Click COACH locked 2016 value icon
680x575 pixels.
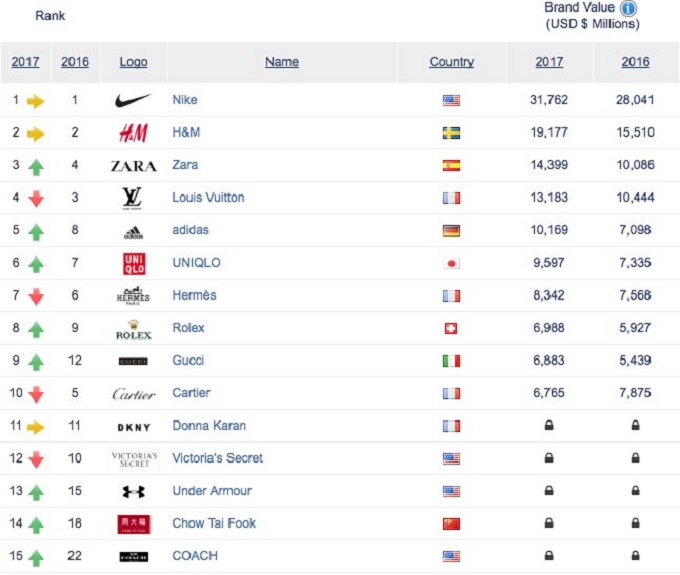click(x=635, y=555)
